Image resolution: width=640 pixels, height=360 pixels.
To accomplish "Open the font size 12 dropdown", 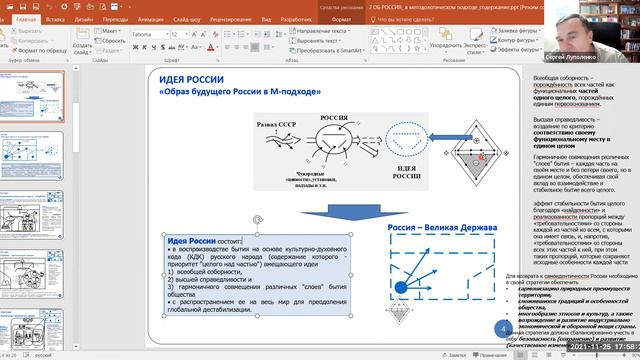I will (187, 34).
